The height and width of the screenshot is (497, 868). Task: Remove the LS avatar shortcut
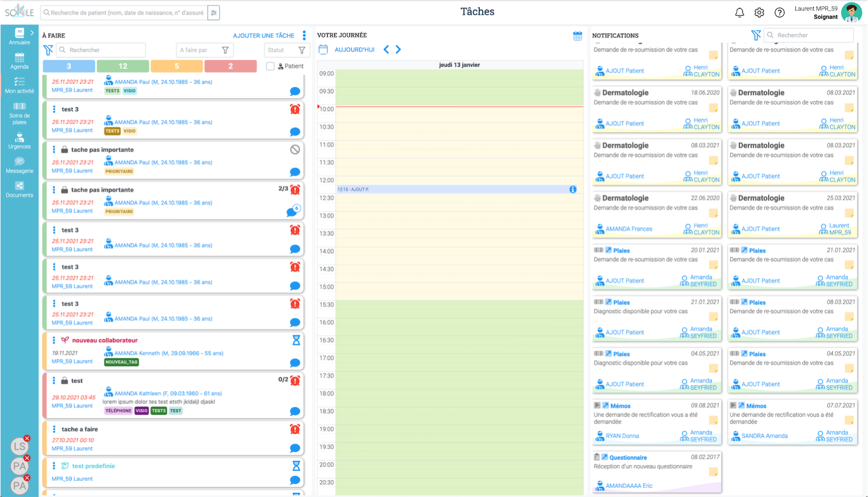tap(27, 438)
